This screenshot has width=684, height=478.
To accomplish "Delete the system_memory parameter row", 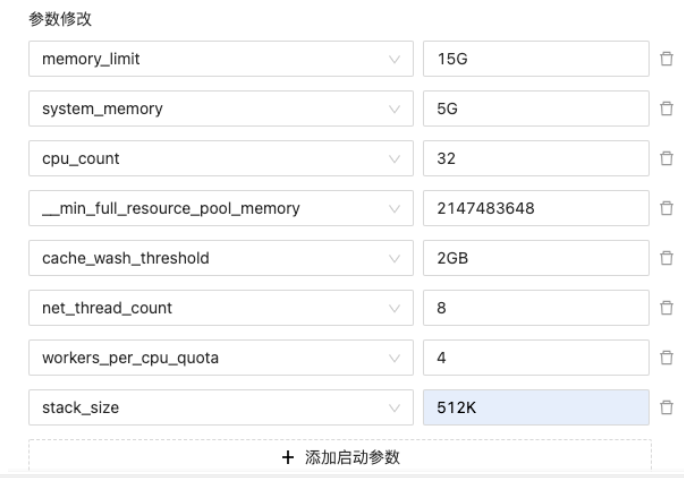I will (666, 109).
